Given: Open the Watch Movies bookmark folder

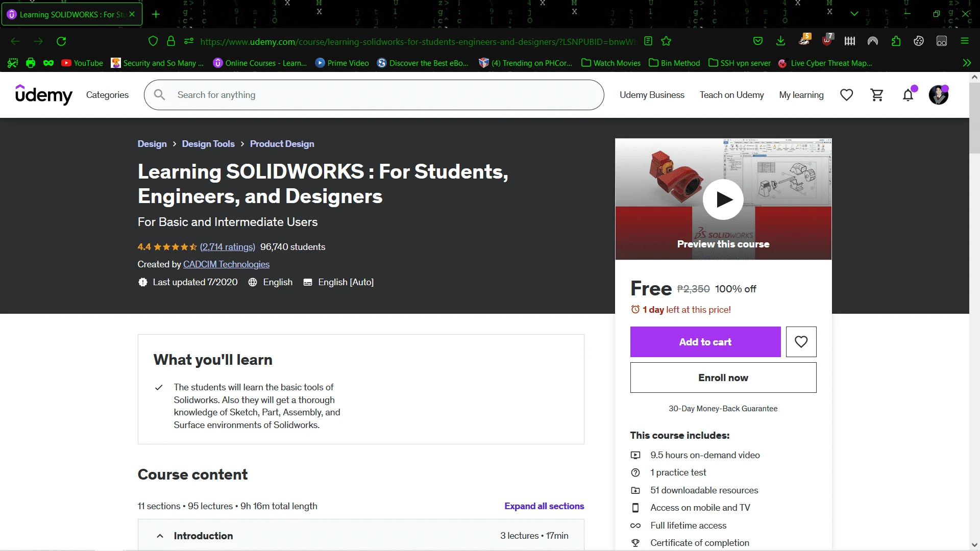Looking at the screenshot, I should [611, 63].
